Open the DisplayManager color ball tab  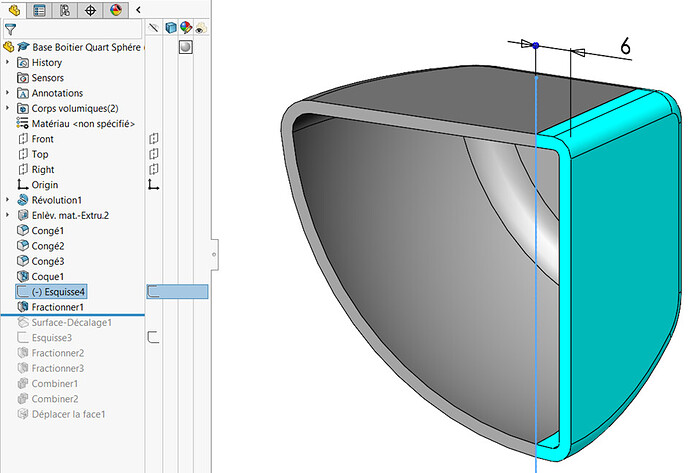[117, 10]
